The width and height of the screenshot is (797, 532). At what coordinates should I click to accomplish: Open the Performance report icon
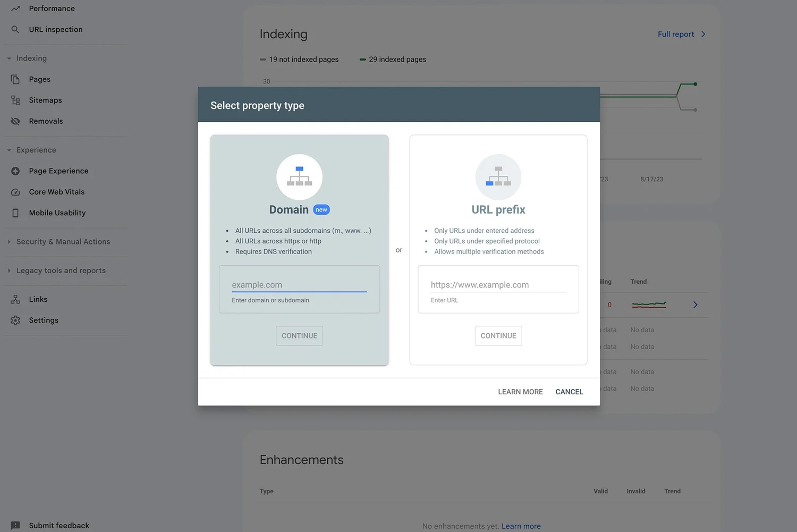(x=16, y=8)
